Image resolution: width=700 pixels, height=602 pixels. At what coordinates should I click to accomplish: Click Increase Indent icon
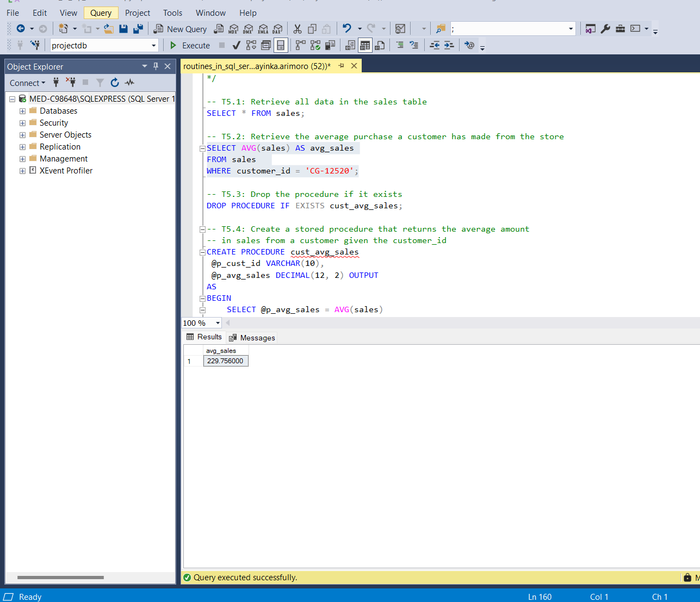449,46
